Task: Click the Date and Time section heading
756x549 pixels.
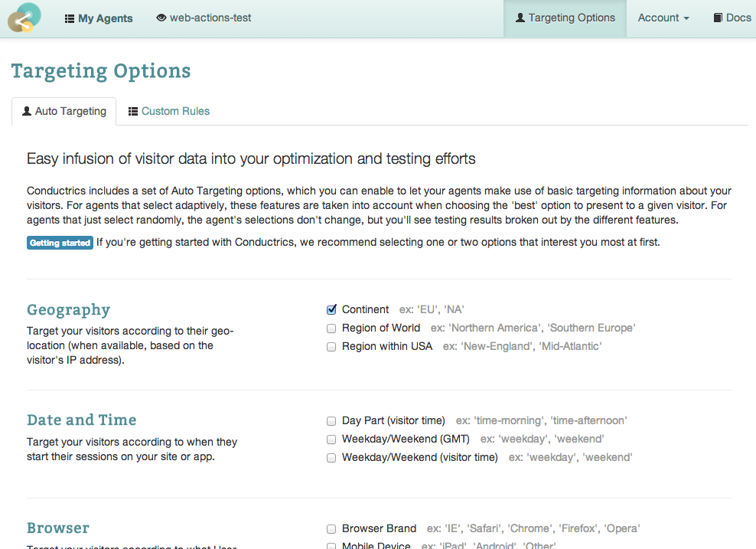Action: pos(81,420)
